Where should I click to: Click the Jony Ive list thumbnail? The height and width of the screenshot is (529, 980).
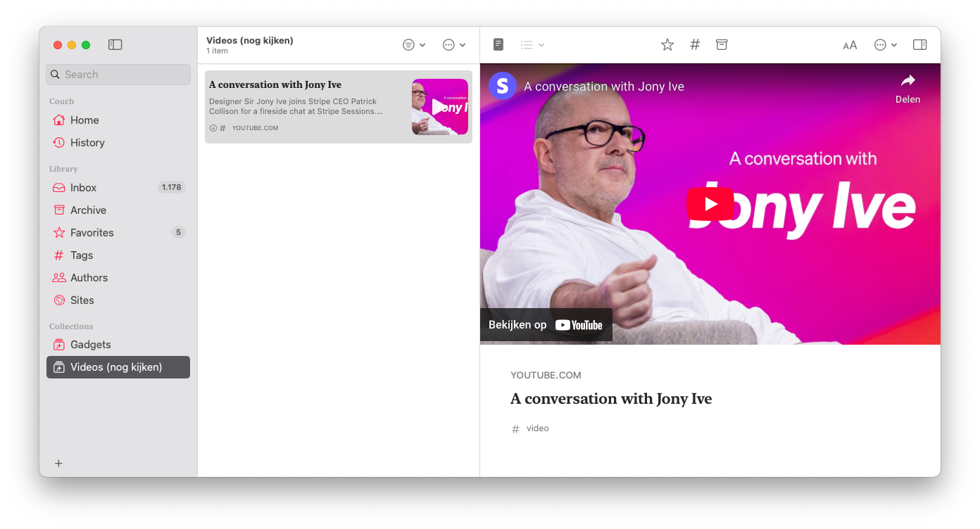click(440, 107)
